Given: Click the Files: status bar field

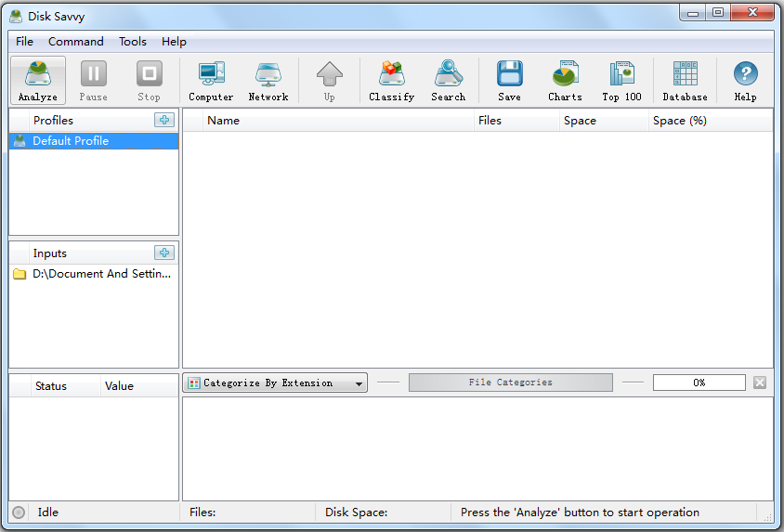Looking at the screenshot, I should coord(247,513).
